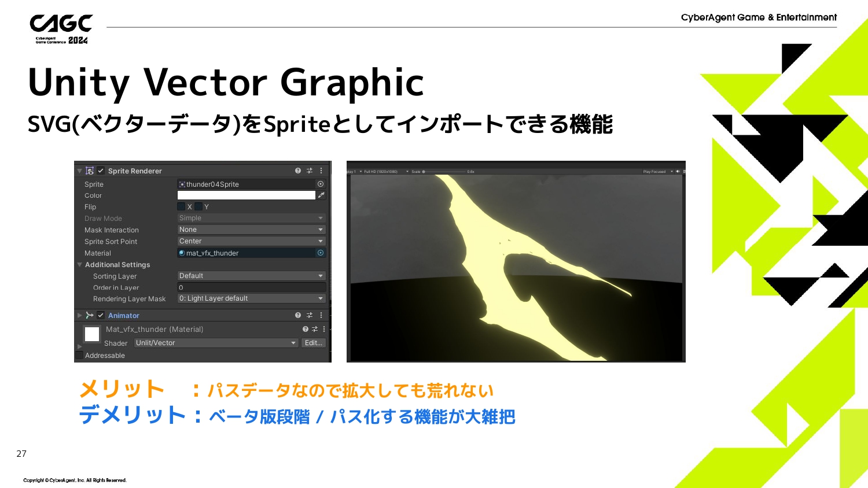
Task: Open Sprite Renderer presets icon
Action: point(310,171)
